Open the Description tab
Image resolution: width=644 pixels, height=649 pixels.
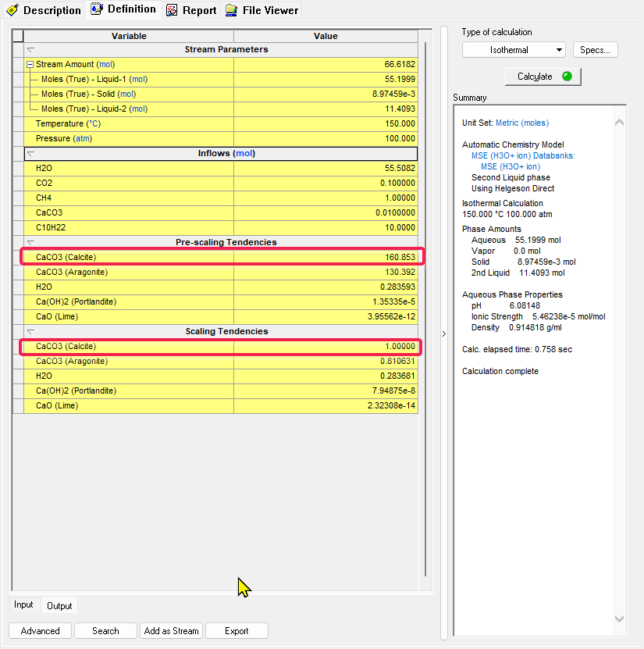coord(44,10)
